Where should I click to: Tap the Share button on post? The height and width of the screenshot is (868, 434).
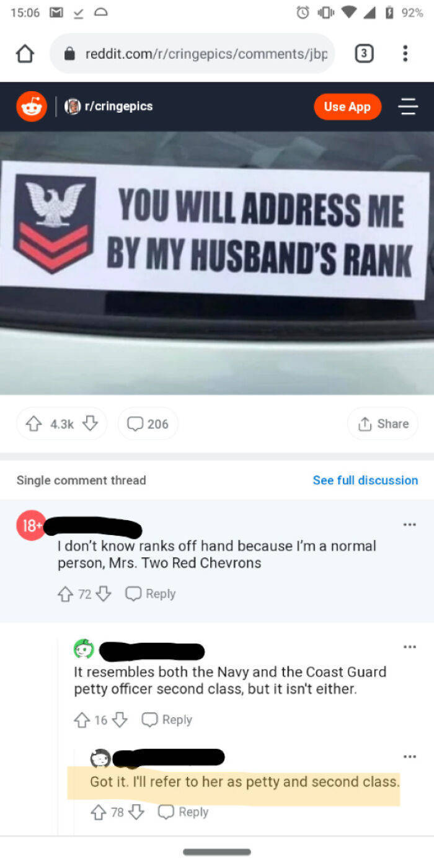(x=383, y=424)
